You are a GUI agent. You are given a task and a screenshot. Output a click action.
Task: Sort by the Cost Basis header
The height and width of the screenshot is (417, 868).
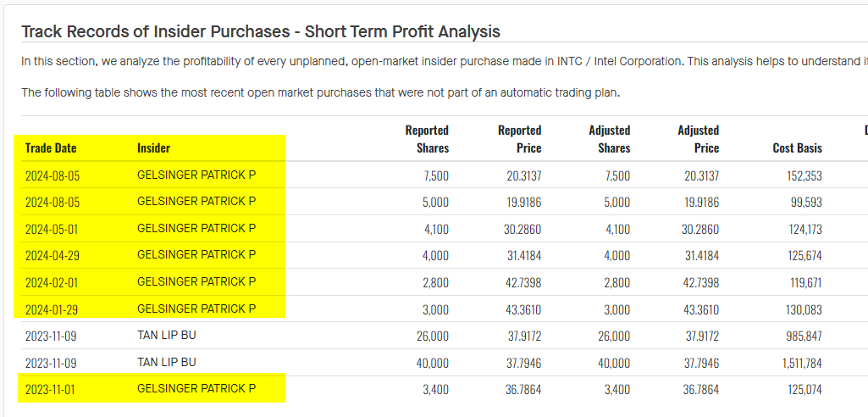pos(797,148)
